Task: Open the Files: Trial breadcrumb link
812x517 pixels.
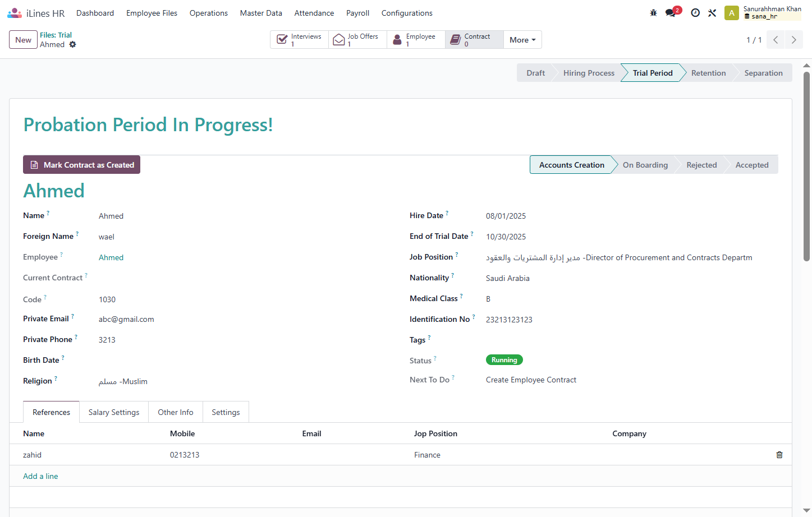Action: point(56,35)
